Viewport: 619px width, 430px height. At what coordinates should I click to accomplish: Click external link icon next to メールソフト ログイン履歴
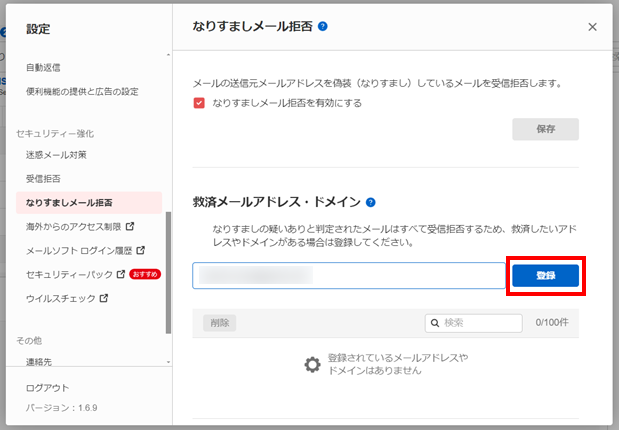tap(141, 250)
